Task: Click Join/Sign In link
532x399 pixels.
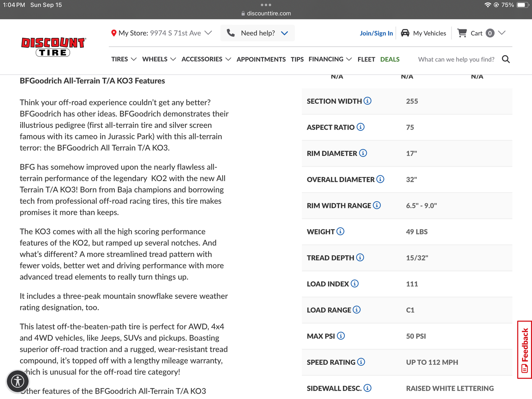Action: [376, 33]
